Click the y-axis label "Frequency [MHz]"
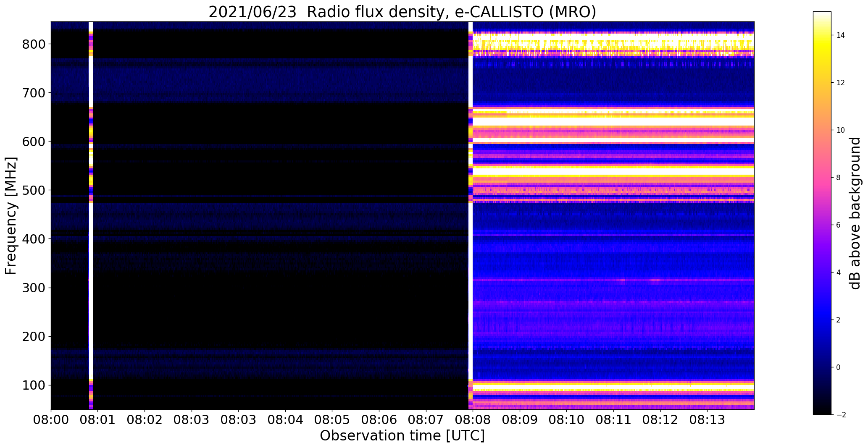Viewport: 868px width, 448px height. pos(11,216)
